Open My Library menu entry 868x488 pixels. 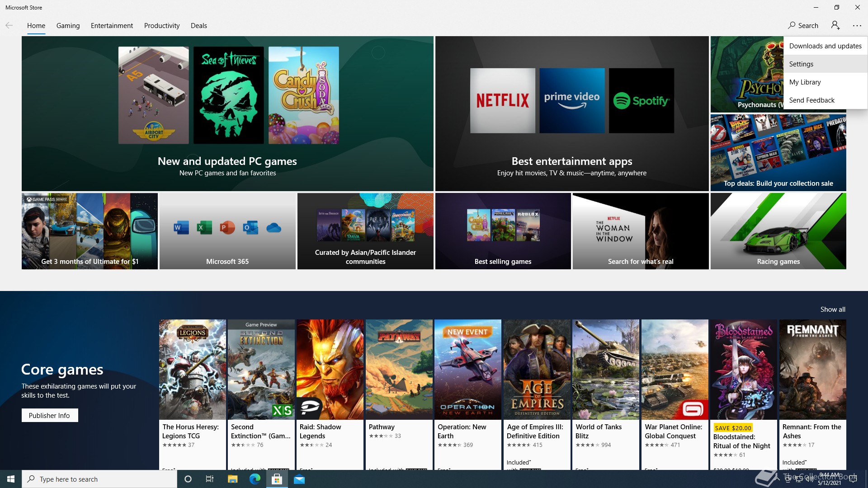805,82
